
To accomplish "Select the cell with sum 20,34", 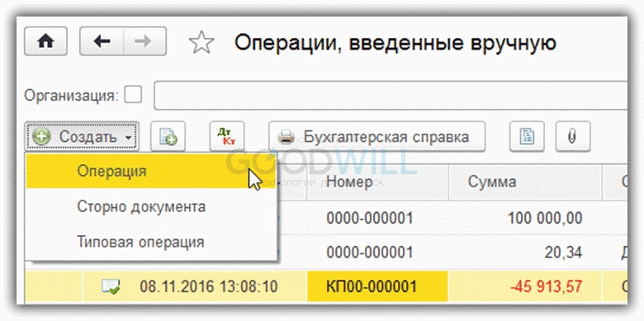I will [x=525, y=253].
